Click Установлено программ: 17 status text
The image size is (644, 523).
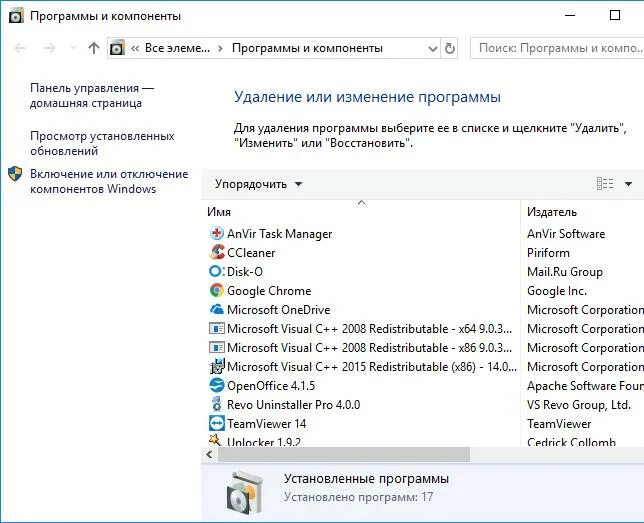pos(359,496)
